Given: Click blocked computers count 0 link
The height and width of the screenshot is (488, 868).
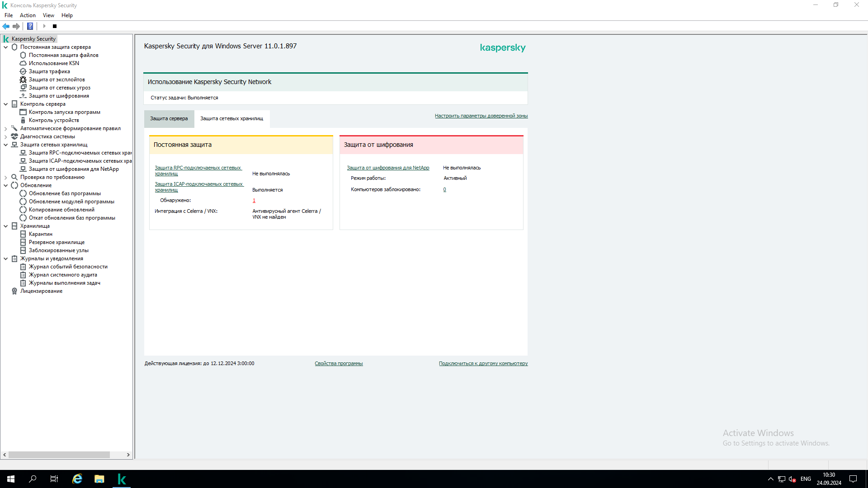Looking at the screenshot, I should (445, 190).
